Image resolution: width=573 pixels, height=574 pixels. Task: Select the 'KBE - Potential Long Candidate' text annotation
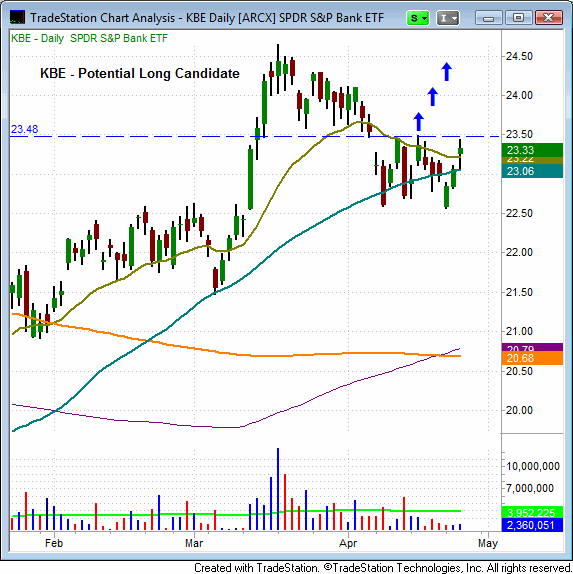coord(139,73)
